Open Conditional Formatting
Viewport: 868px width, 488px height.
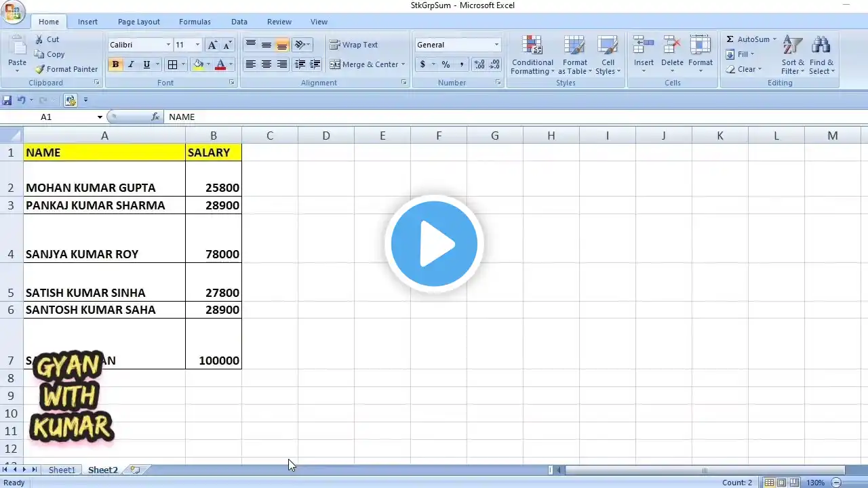[x=532, y=56]
